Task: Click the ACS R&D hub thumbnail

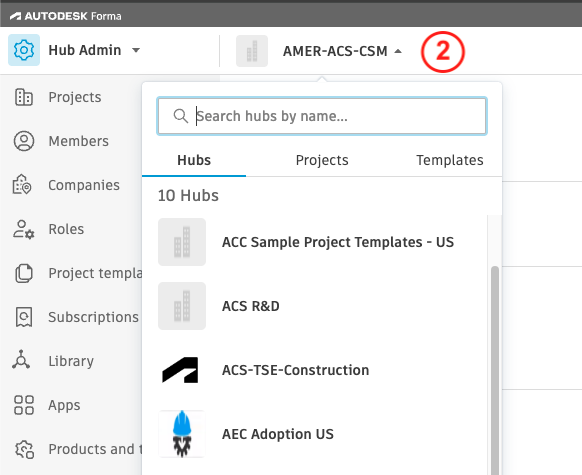Action: (x=182, y=306)
